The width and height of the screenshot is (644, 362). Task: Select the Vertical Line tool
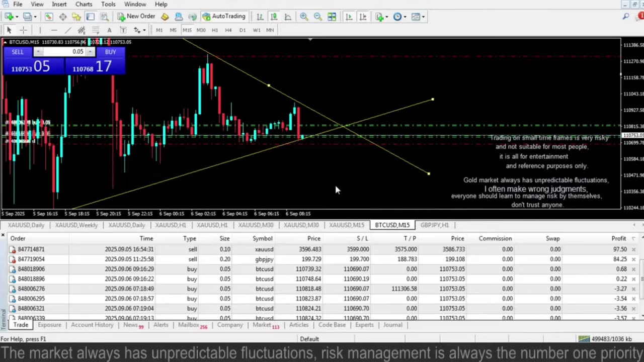click(x=40, y=30)
